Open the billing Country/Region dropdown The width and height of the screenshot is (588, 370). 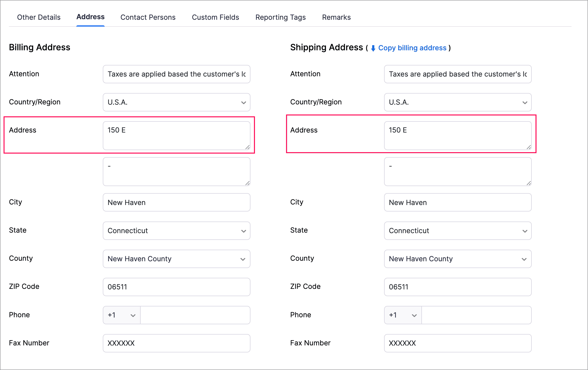[x=243, y=102]
